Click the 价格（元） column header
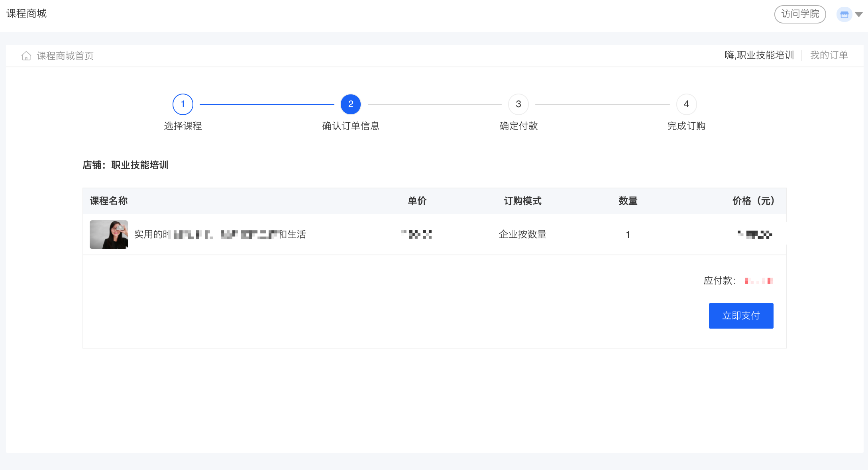This screenshot has height=470, width=868. (x=753, y=201)
